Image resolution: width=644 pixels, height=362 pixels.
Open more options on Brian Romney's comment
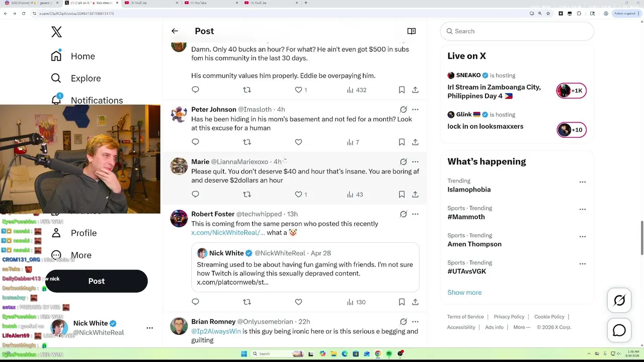(x=415, y=322)
